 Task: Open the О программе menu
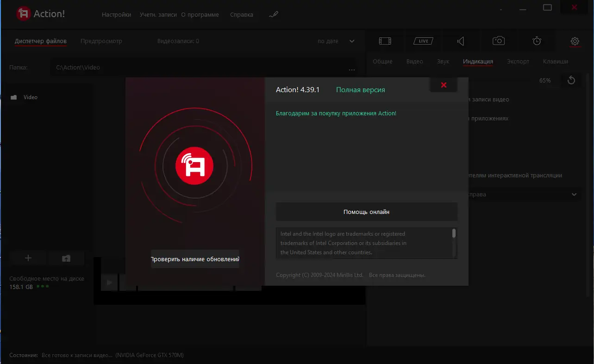(x=200, y=14)
